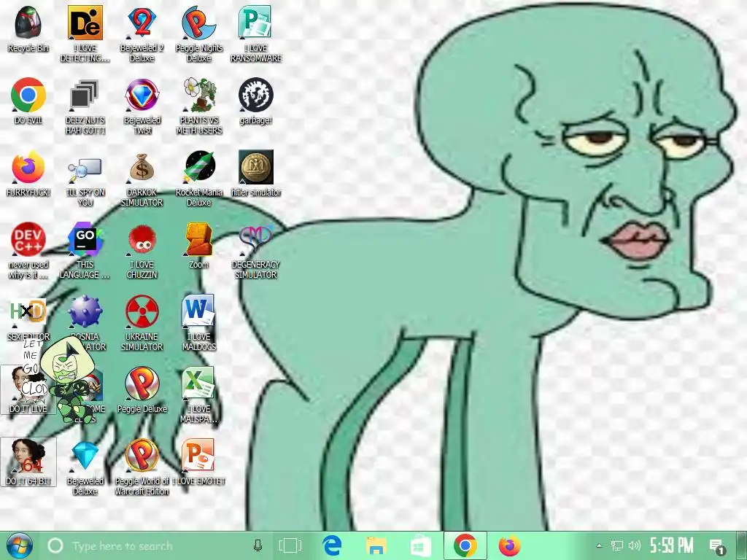
Task: Open the Dev C++ desktop shortcut
Action: tap(28, 251)
